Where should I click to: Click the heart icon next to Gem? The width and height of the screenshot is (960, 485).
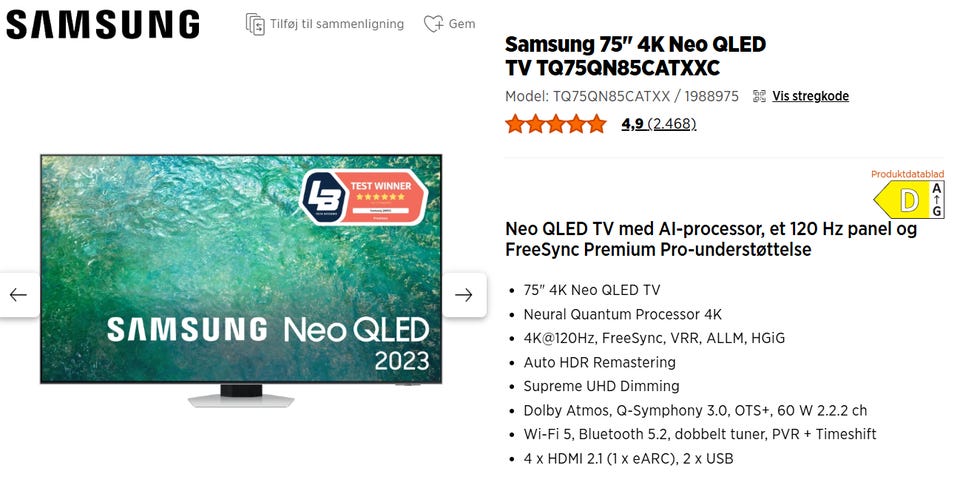pos(433,24)
